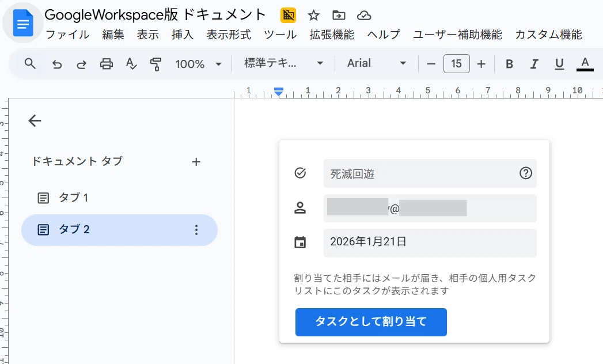Click the yellow ruler-pencil badge icon beside title
The height and width of the screenshot is (364, 603).
pos(288,16)
